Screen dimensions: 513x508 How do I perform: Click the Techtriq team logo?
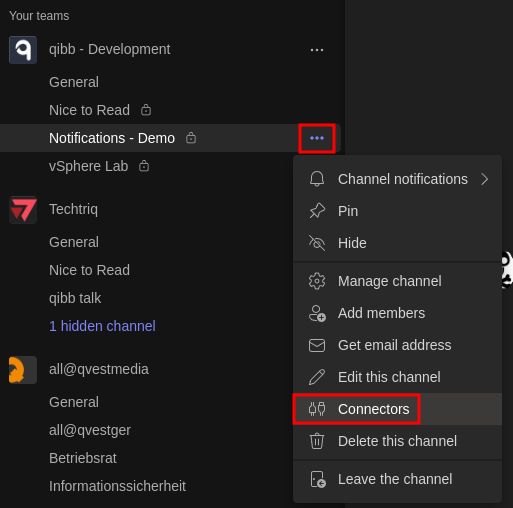click(x=23, y=210)
